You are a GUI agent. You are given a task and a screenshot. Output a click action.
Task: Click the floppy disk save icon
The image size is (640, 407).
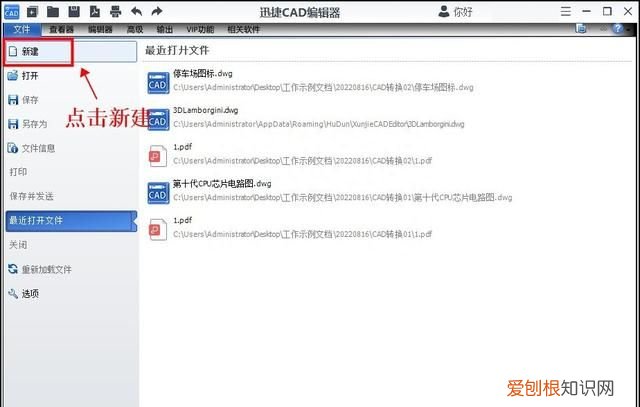(74, 12)
